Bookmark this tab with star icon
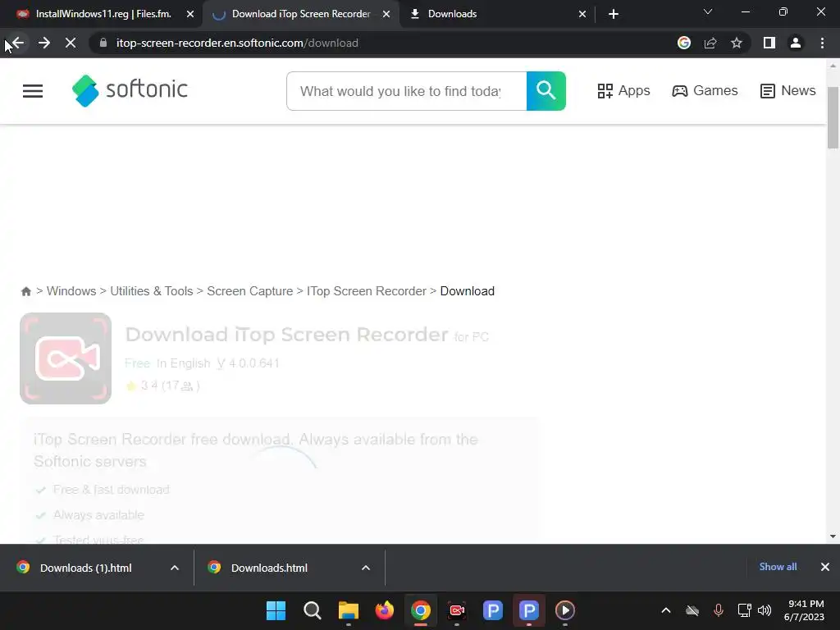 737,43
